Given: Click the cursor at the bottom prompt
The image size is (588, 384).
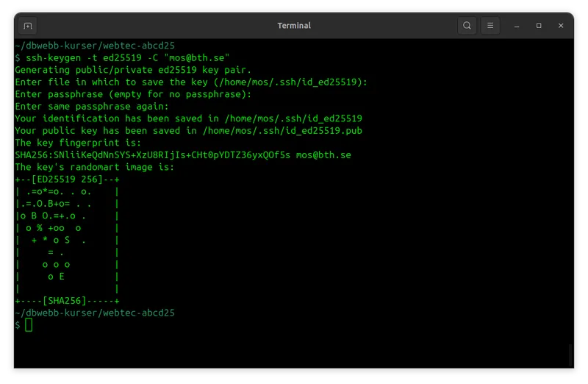Looking at the screenshot, I should tap(29, 325).
